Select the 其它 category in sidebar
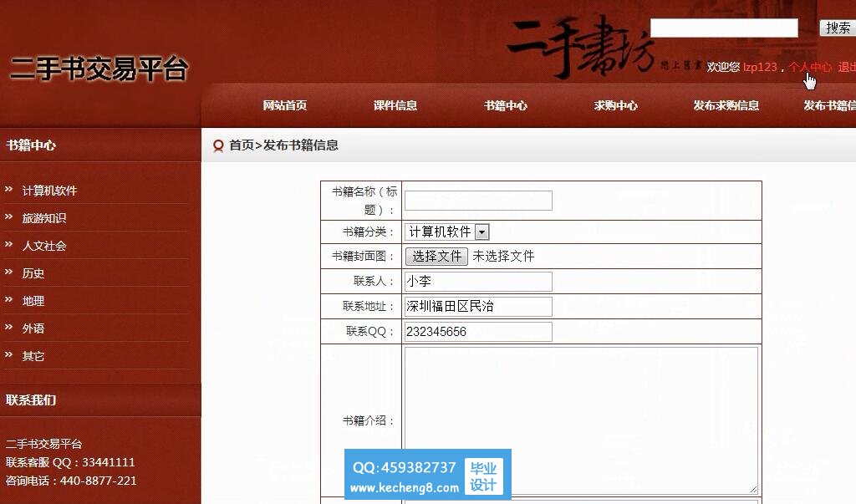Image resolution: width=856 pixels, height=504 pixels. (x=33, y=356)
